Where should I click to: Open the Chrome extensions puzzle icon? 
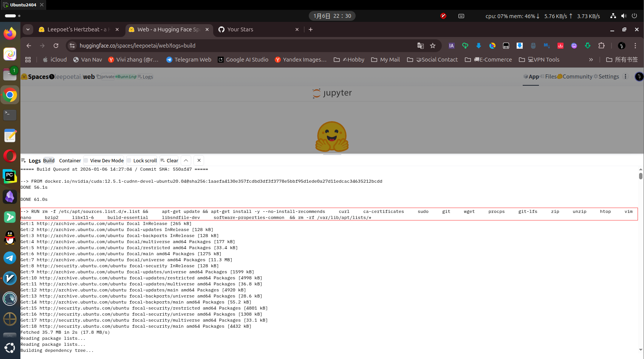tap(601, 46)
